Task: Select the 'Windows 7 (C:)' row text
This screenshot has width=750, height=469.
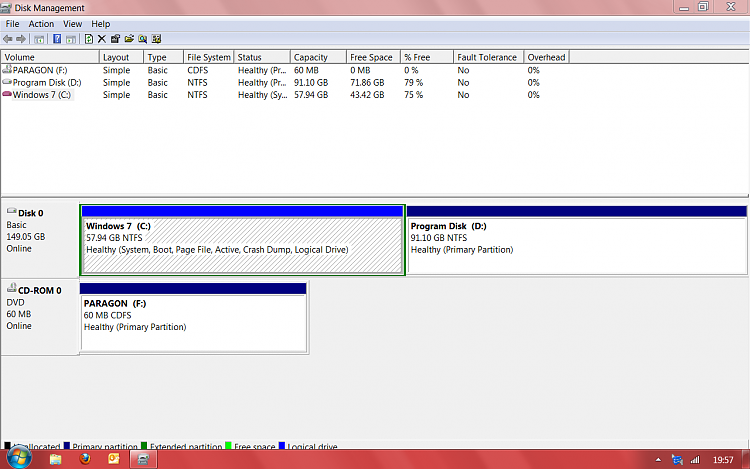Action: 42,95
